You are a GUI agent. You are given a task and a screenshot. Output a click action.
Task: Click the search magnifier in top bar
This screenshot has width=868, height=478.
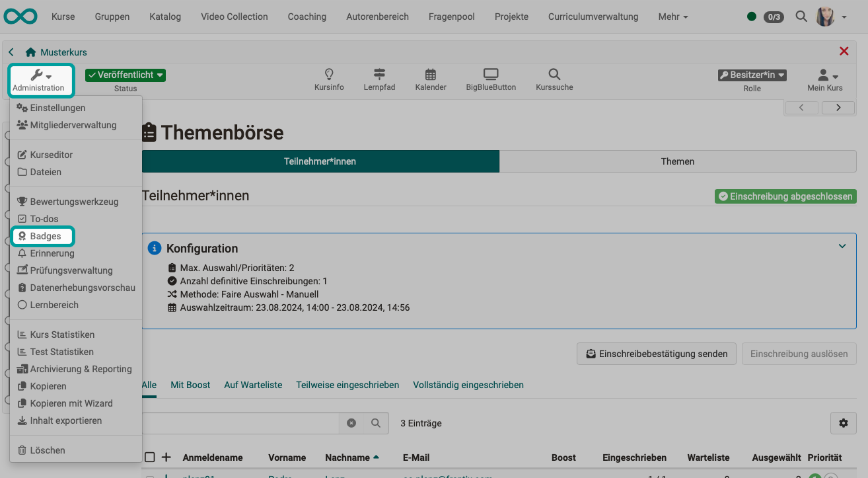coord(801,17)
